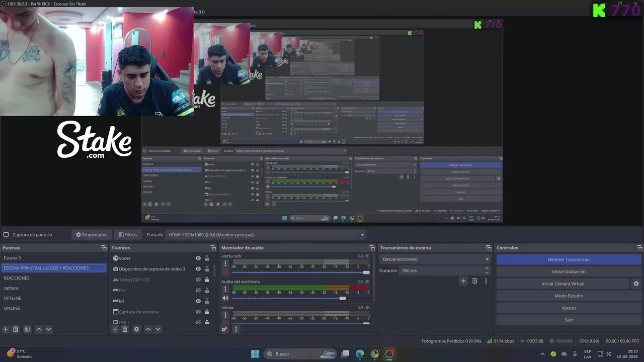Increase transition duration with up arrow
644x362 pixels.
[x=487, y=268]
